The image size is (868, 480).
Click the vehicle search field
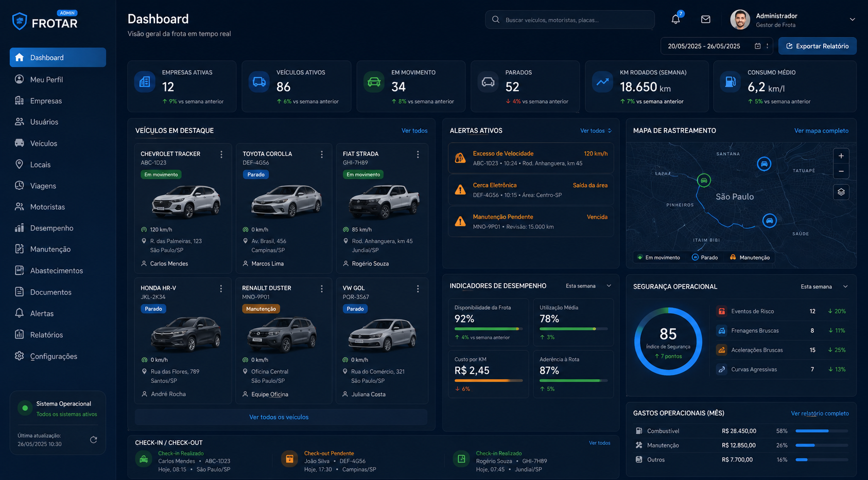pyautogui.click(x=570, y=20)
